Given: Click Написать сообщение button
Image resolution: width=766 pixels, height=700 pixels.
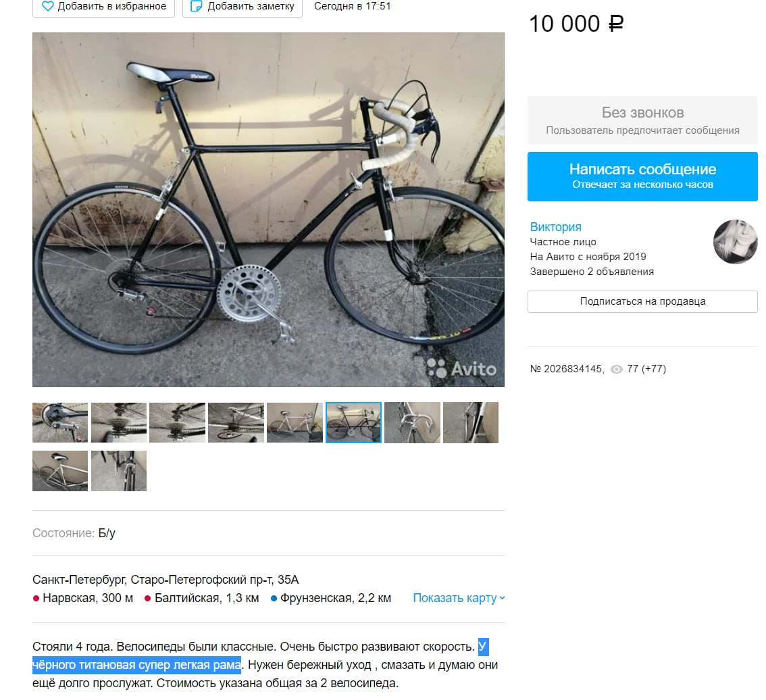Looking at the screenshot, I should (642, 176).
